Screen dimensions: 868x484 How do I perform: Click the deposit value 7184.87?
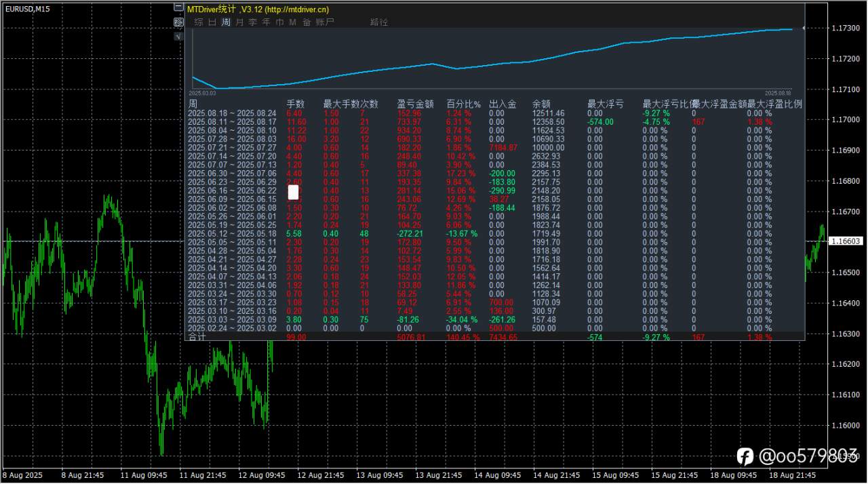[x=503, y=148]
